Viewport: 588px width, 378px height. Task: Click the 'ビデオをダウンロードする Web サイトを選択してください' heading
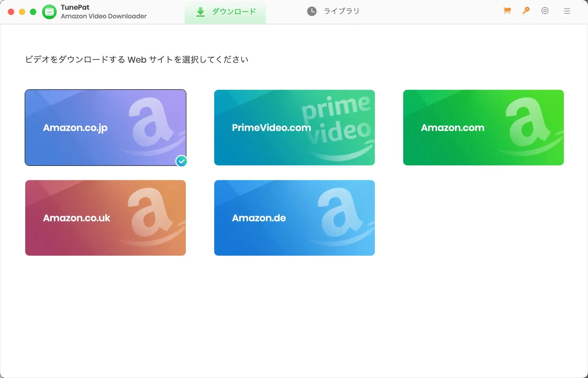point(136,59)
